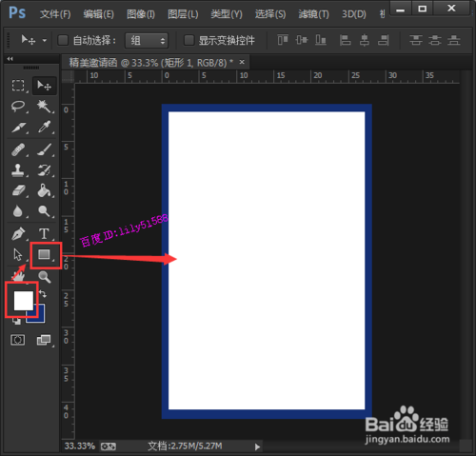
Task: Distribute vertical centers of layers
Action: (435, 40)
